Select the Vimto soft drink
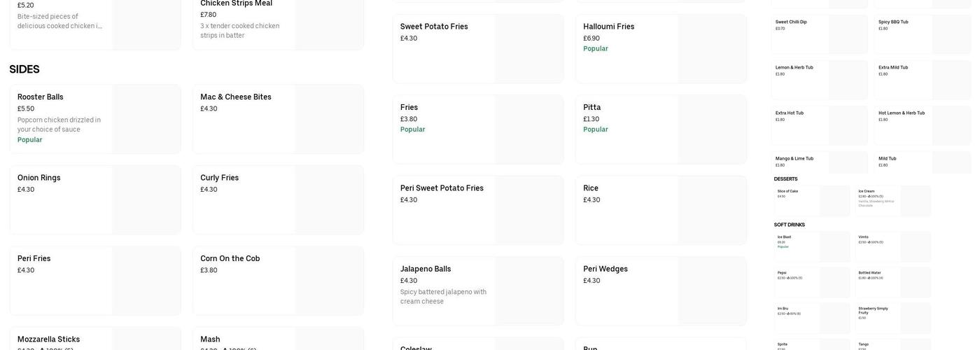 (x=893, y=246)
